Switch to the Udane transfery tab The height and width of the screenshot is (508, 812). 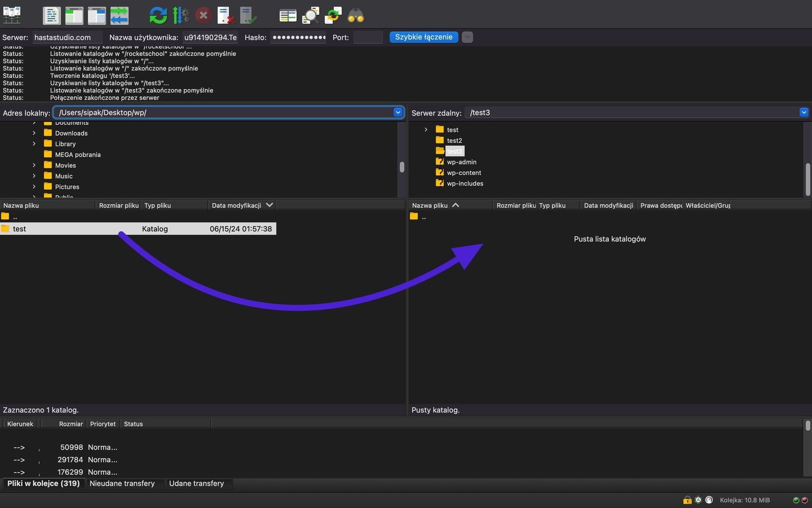click(x=196, y=484)
